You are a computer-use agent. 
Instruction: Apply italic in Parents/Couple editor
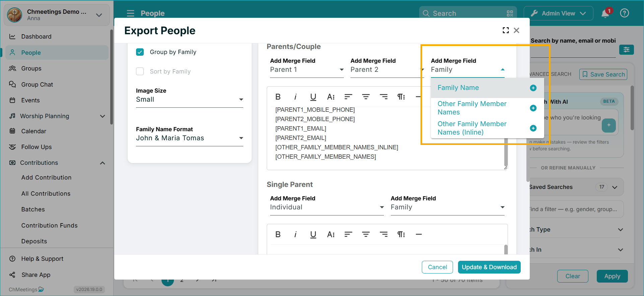tap(295, 97)
